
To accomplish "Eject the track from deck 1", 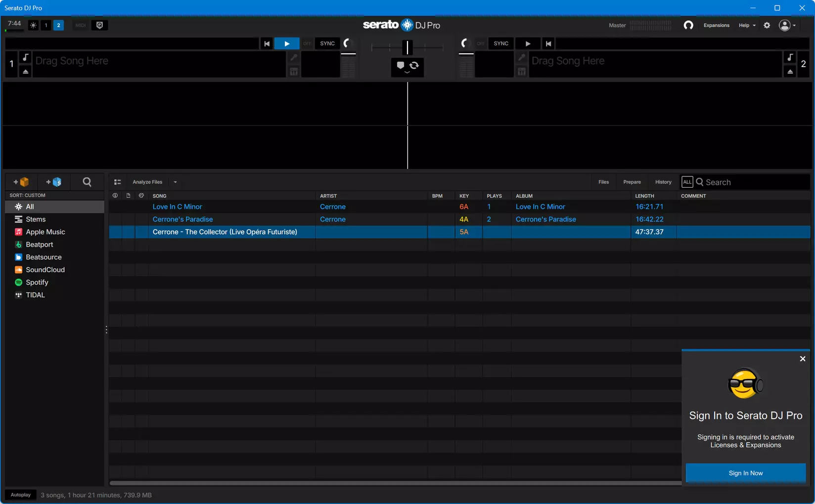I will tap(25, 72).
